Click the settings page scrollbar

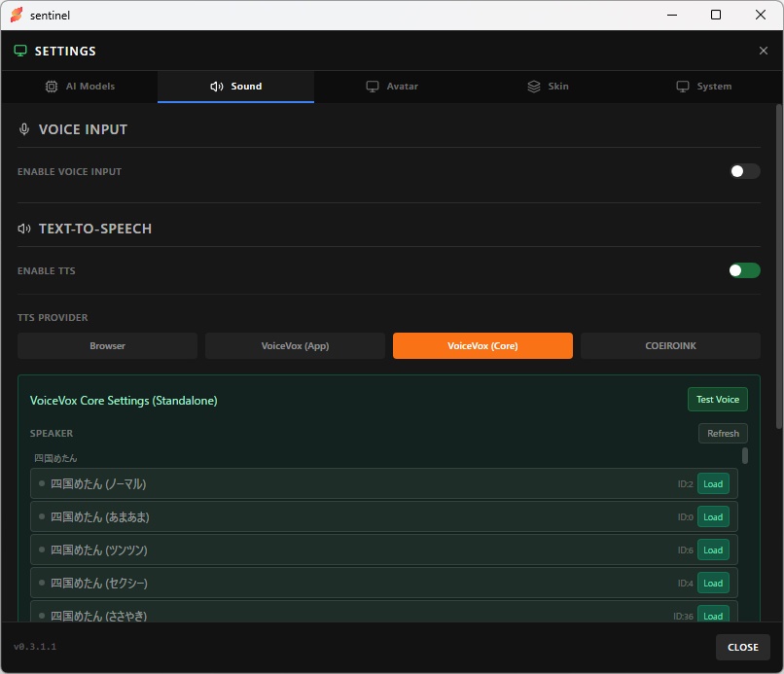pos(779,266)
